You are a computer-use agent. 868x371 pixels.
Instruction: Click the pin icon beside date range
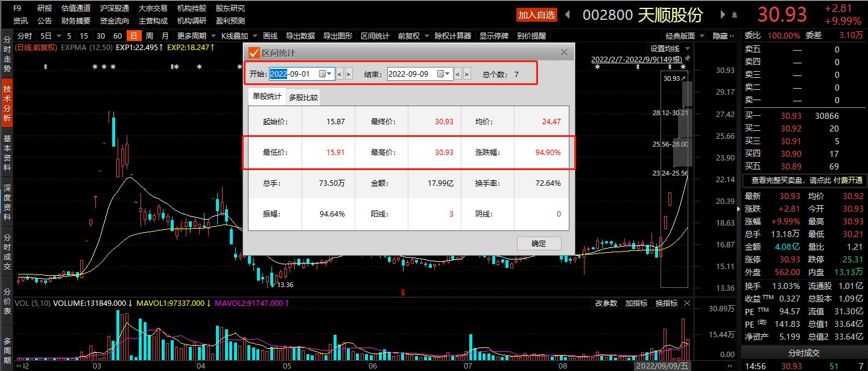[x=688, y=59]
